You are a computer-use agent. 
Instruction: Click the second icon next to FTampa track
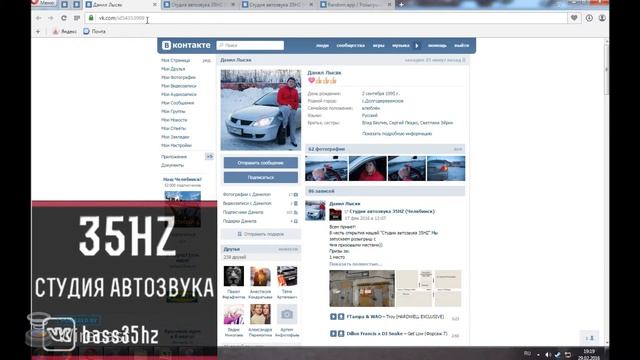[341, 317]
